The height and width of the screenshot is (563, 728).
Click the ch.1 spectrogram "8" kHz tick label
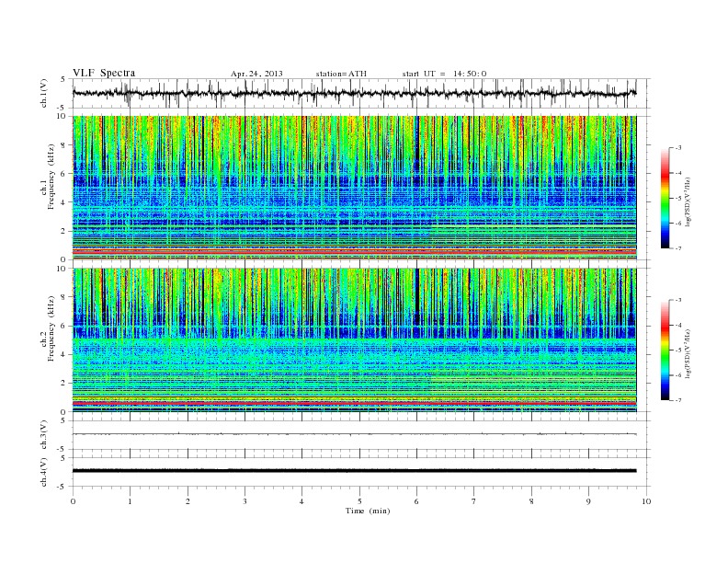point(63,145)
